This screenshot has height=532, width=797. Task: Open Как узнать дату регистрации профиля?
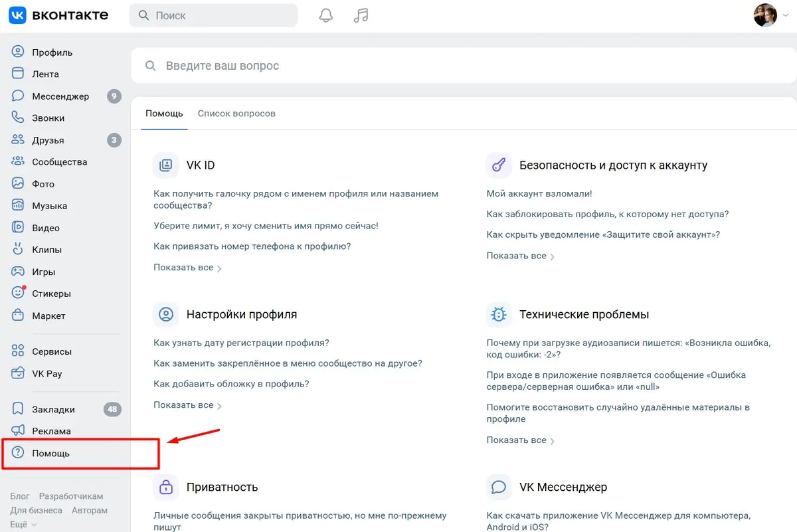point(241,343)
